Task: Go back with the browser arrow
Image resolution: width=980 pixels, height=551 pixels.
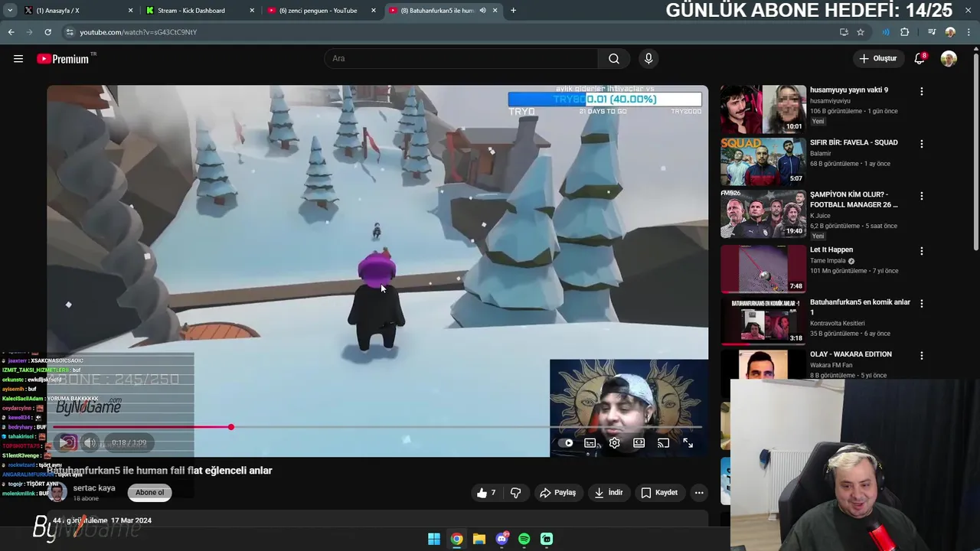Action: [11, 32]
